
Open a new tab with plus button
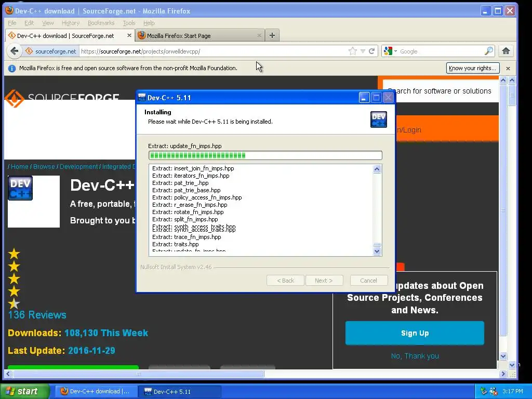pyautogui.click(x=272, y=35)
